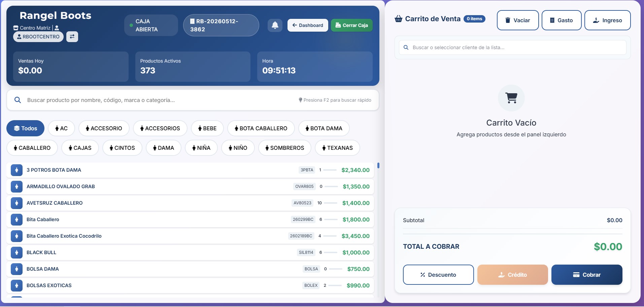
Task: Click the magnifier icon in client search
Action: pos(406,47)
